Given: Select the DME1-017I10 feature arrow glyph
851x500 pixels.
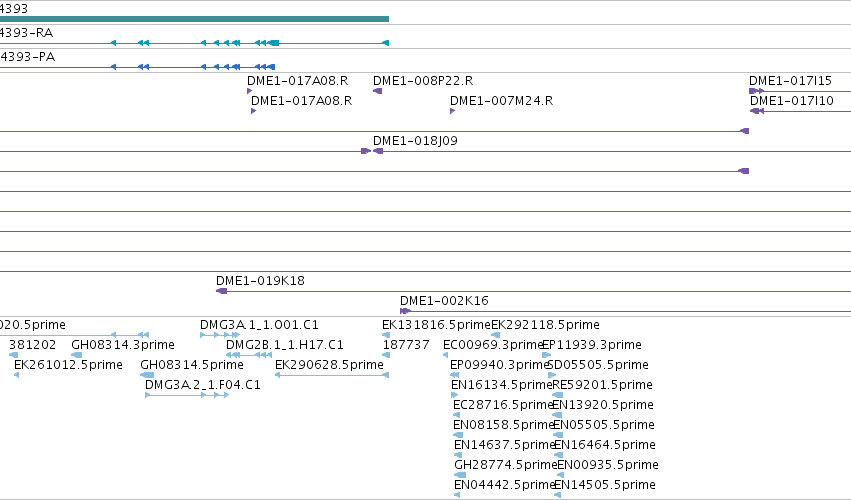Looking at the screenshot, I should point(757,111).
